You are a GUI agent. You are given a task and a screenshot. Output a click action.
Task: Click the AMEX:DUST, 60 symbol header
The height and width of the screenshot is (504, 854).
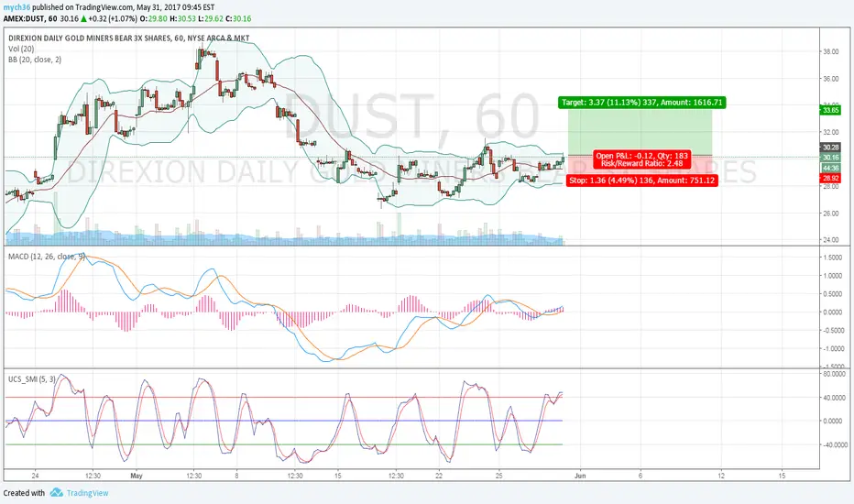click(30, 18)
